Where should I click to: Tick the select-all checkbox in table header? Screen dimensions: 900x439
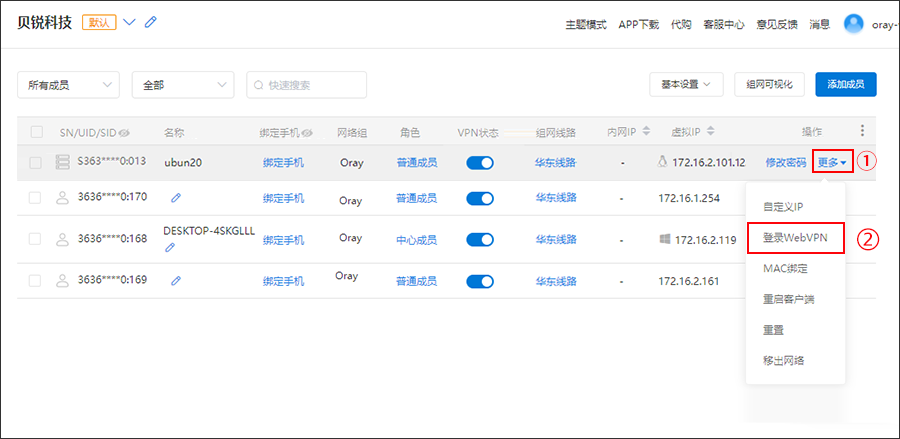(x=37, y=132)
